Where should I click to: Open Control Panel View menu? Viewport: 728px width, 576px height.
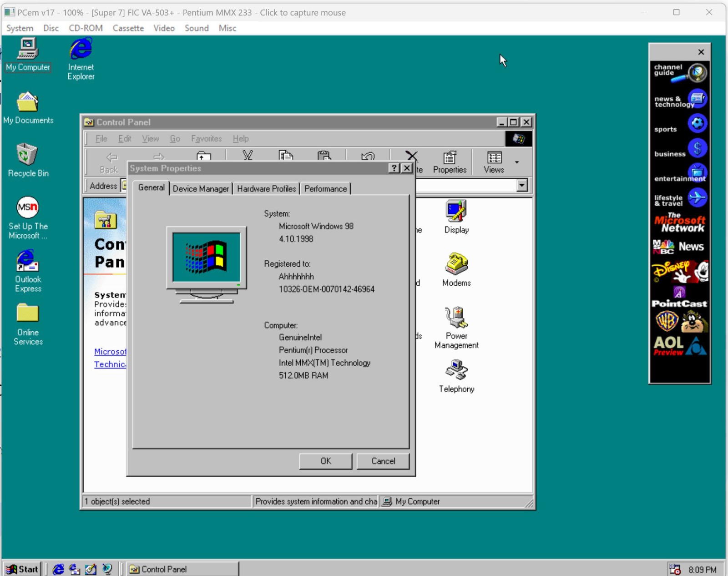(x=150, y=139)
